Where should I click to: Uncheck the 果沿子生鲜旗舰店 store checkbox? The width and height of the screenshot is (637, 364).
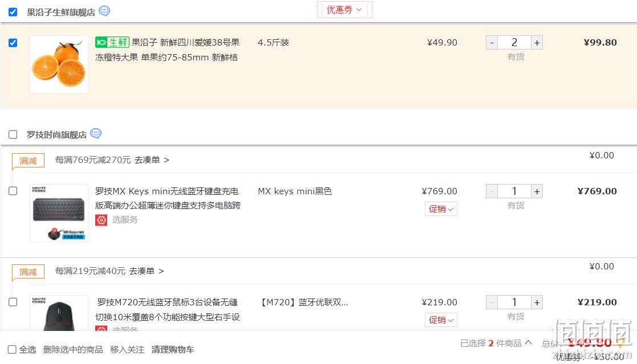click(13, 12)
